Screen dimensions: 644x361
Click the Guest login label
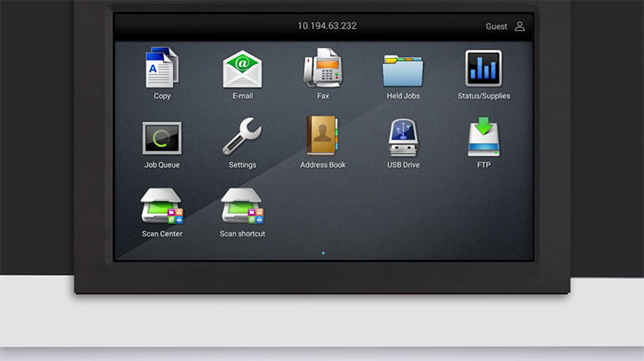(496, 26)
